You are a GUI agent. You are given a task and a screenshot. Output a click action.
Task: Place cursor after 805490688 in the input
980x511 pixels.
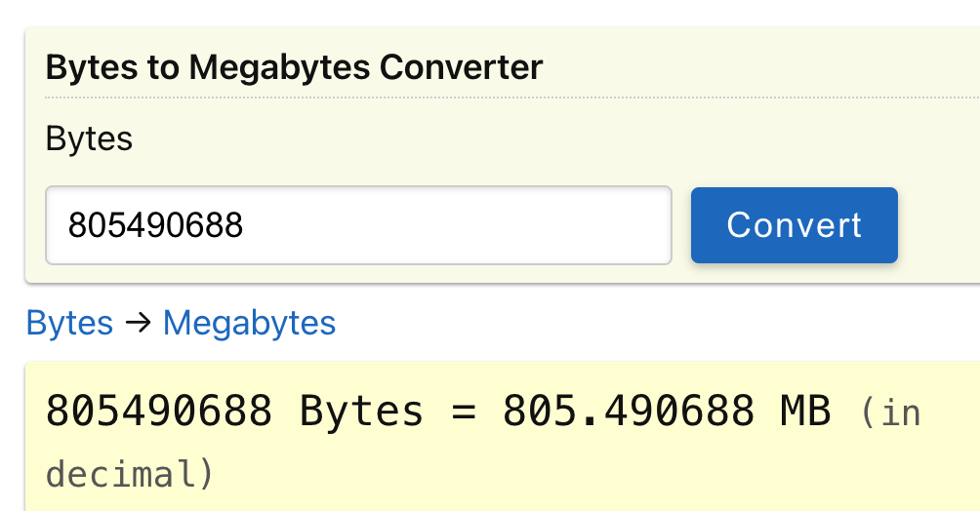[x=244, y=225]
